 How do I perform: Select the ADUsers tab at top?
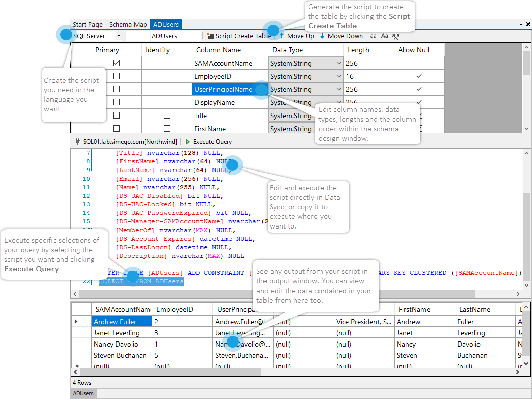166,24
